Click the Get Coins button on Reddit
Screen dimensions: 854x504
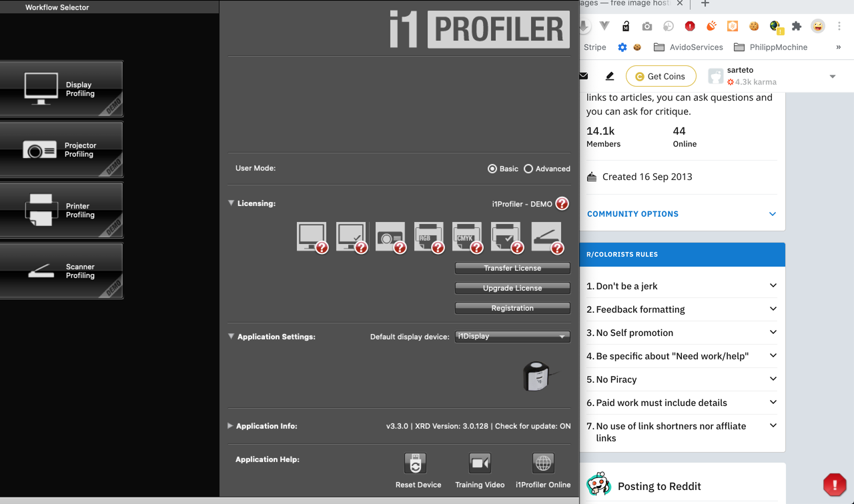[661, 76]
